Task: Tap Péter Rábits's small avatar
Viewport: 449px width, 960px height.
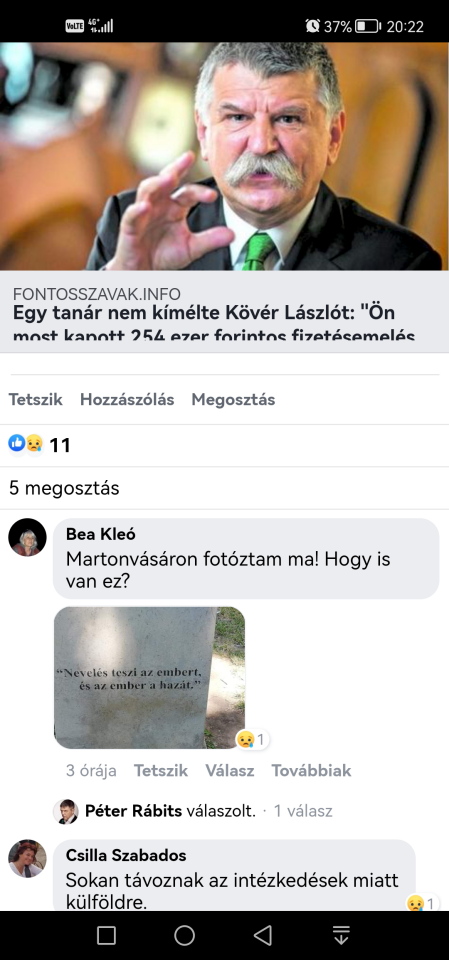Action: [65, 811]
